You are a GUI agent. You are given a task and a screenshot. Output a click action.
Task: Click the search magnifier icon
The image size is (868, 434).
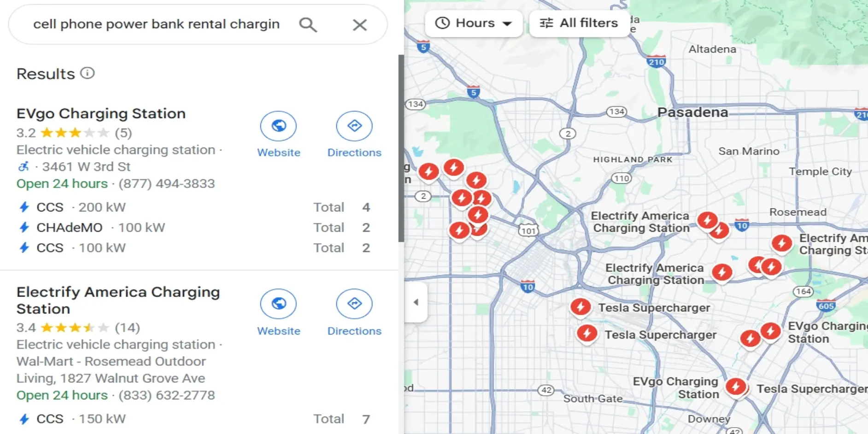click(308, 24)
